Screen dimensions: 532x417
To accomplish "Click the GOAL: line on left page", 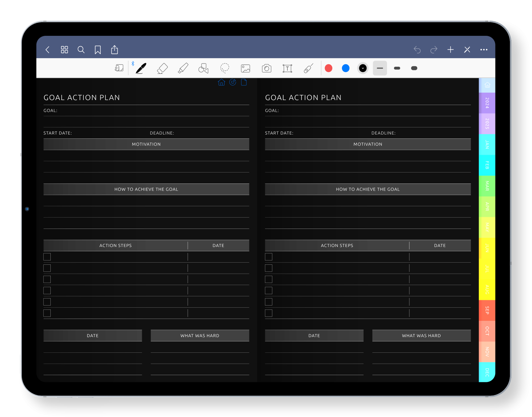I will click(146, 111).
